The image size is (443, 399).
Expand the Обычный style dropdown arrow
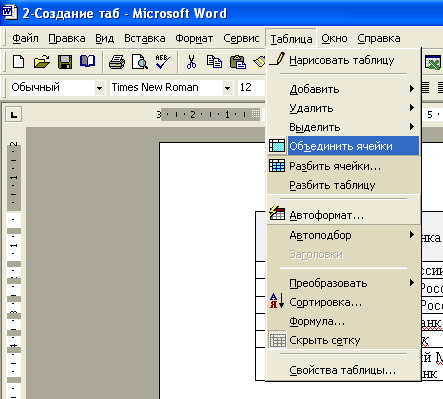99,88
